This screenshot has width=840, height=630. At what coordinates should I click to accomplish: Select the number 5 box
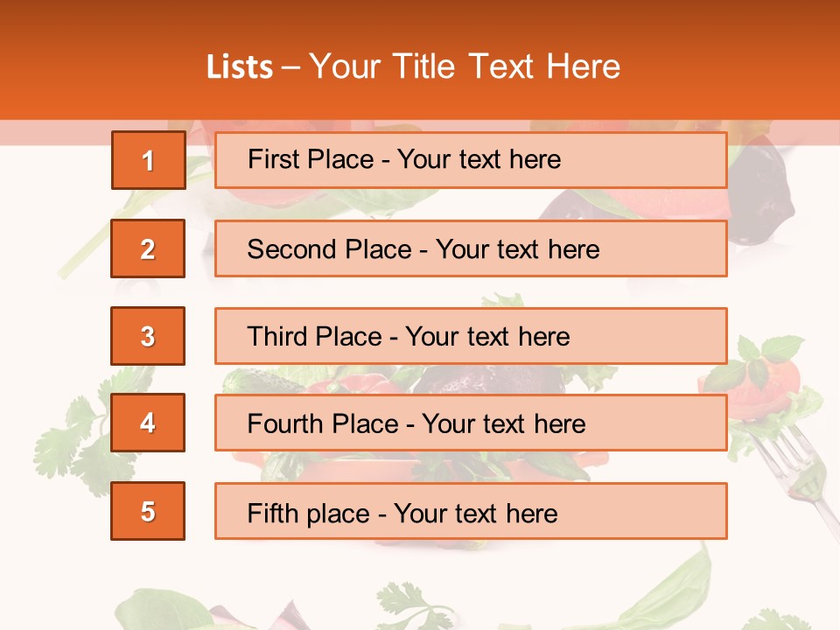(x=148, y=511)
